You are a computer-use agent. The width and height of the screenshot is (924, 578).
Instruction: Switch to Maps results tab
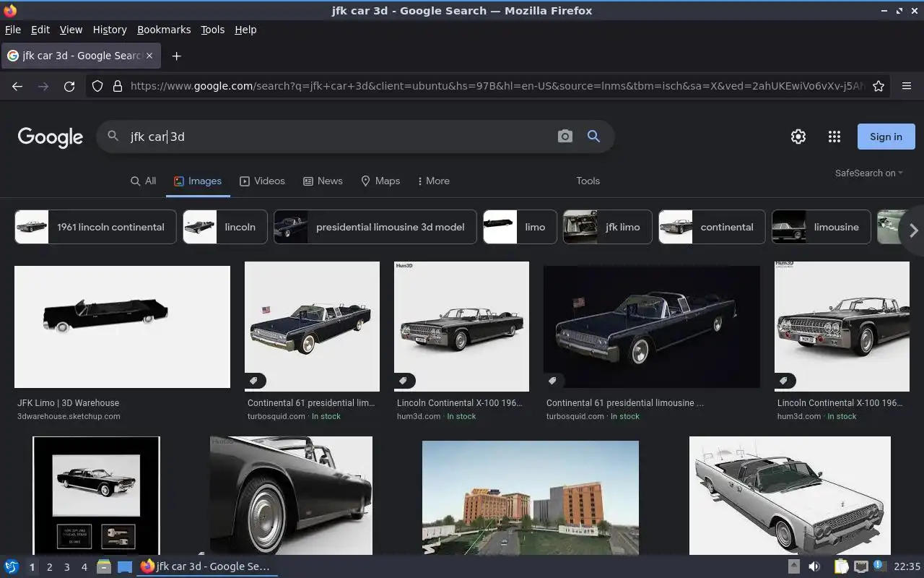pyautogui.click(x=380, y=181)
